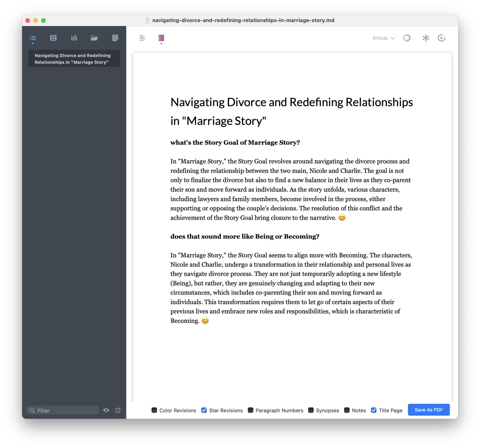
Task: Click the file icon in window title bar
Action: (x=147, y=20)
